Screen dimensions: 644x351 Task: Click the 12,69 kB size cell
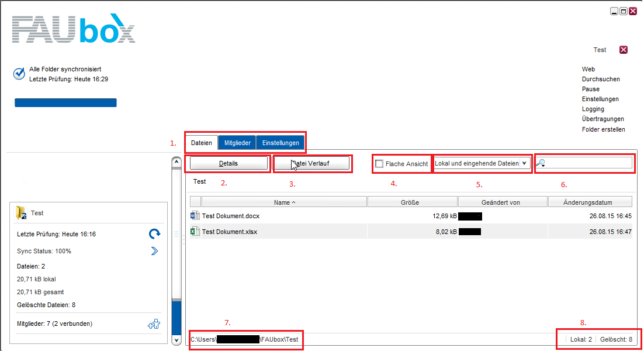point(444,216)
